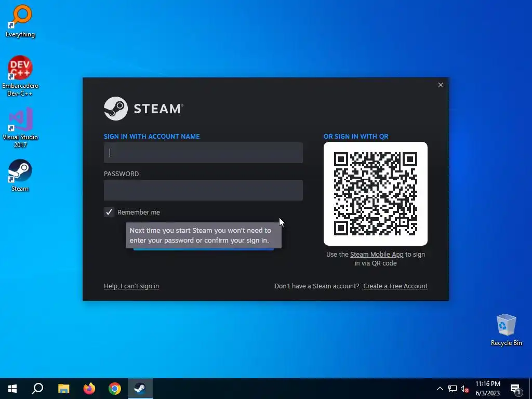
Task: Open the taskbar clock showing 11:16 PM
Action: (487, 389)
